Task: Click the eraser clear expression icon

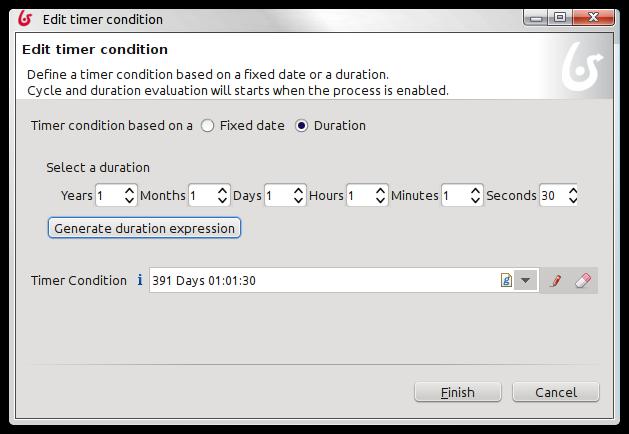Action: click(582, 280)
